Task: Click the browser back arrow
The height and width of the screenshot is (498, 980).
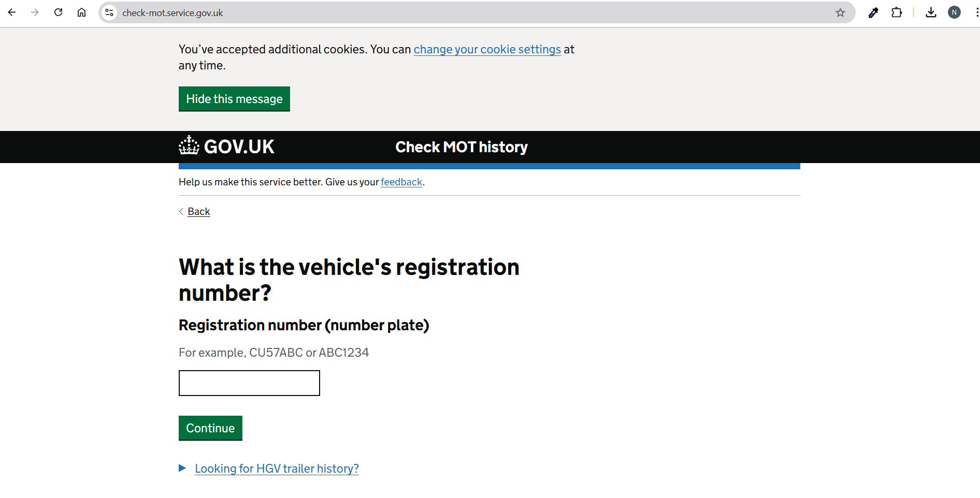Action: (12, 12)
